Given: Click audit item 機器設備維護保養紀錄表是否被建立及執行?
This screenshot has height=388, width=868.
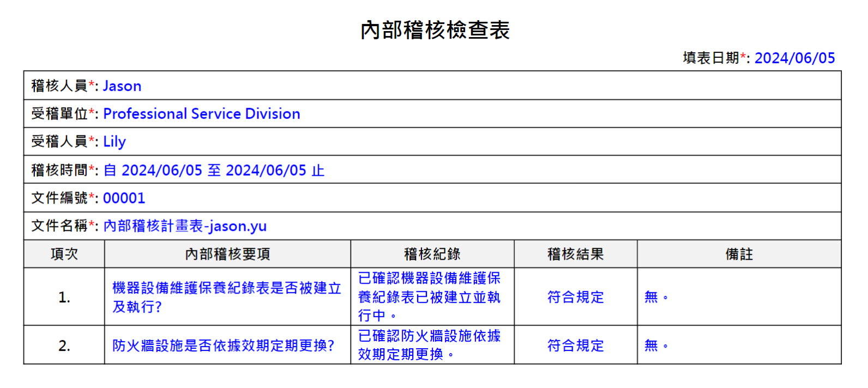Looking at the screenshot, I should coord(227,297).
